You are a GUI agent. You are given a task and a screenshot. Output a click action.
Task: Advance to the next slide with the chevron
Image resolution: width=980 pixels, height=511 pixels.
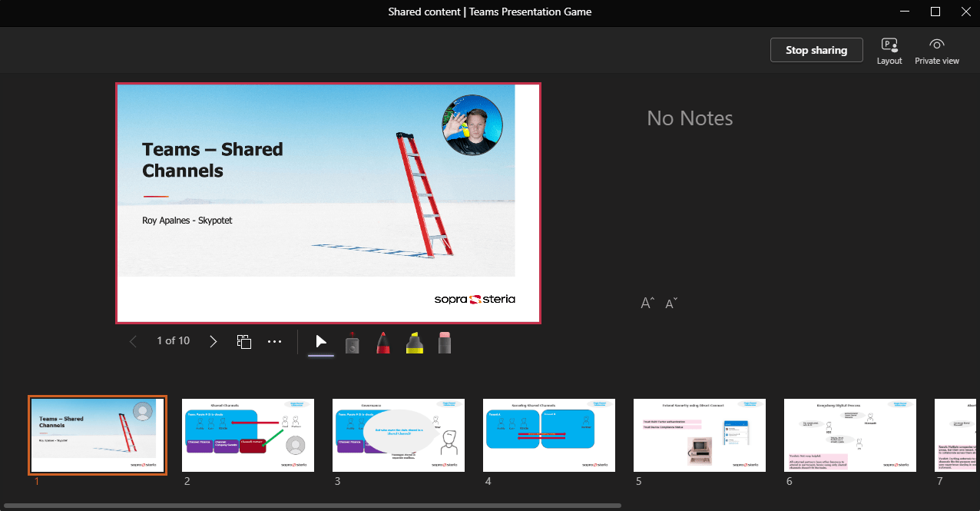pyautogui.click(x=213, y=340)
